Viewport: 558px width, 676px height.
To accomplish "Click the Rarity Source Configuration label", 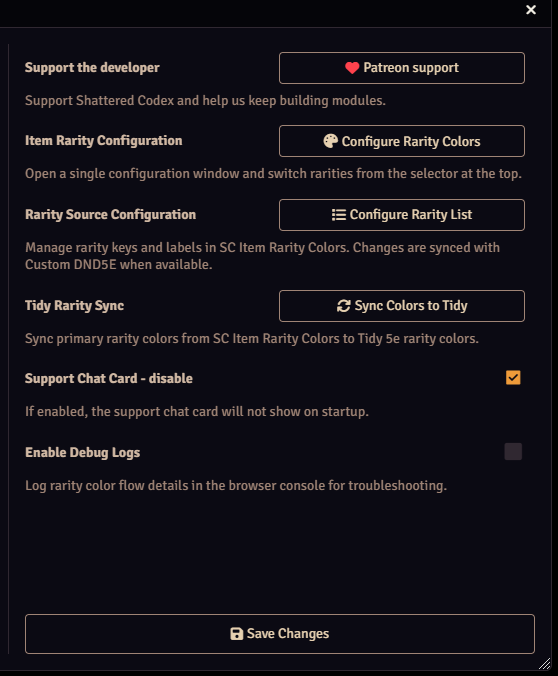I will [x=110, y=214].
